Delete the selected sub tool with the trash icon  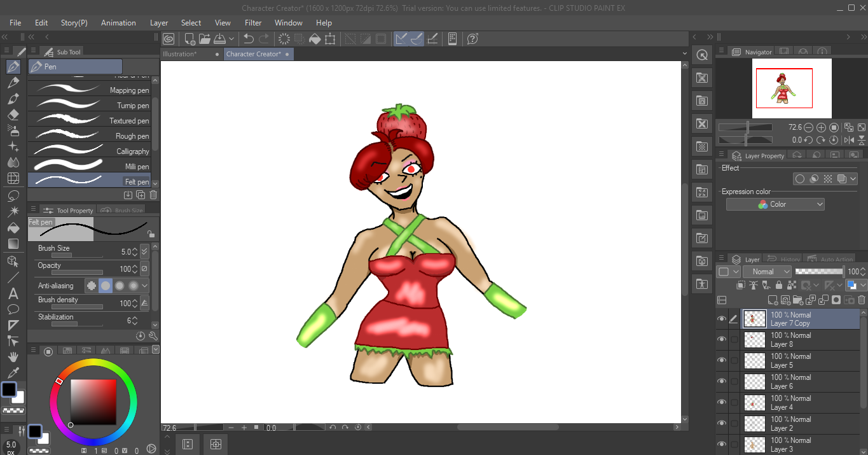click(153, 195)
